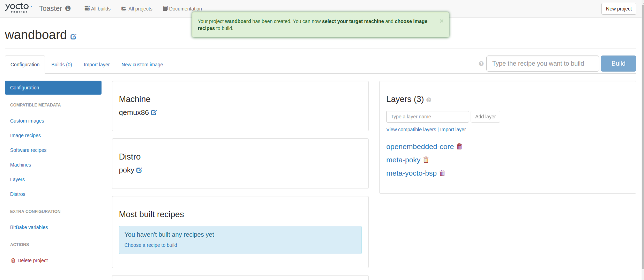Open the meta-yocto-bsp layer link
The image size is (644, 280).
coord(411,173)
